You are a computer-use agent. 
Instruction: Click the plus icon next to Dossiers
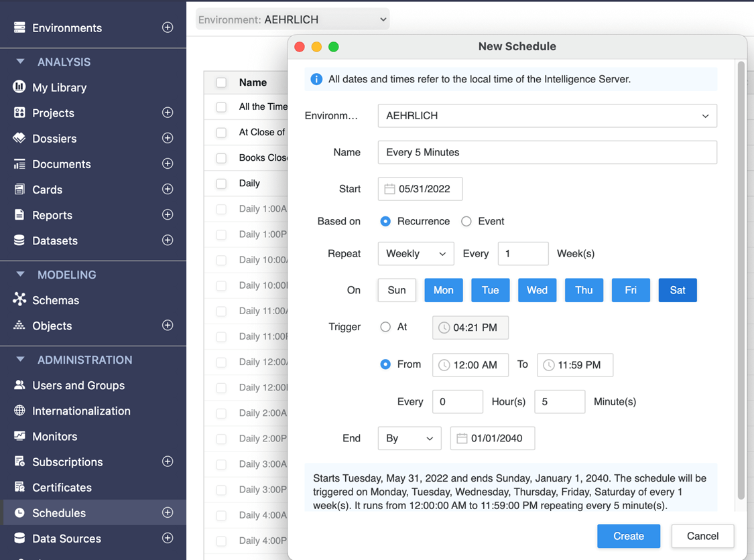coord(168,138)
